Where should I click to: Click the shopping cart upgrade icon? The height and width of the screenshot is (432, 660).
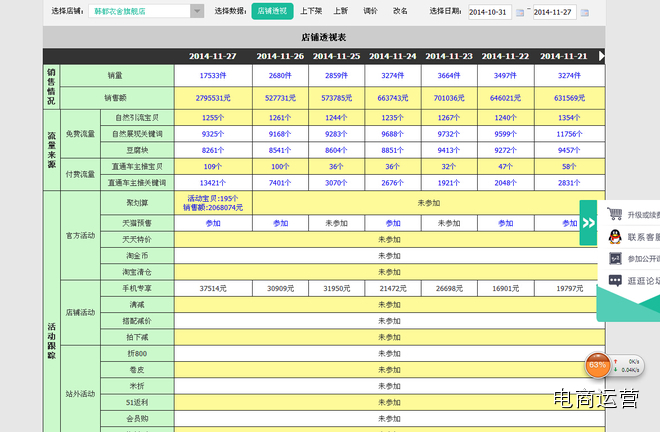615,214
